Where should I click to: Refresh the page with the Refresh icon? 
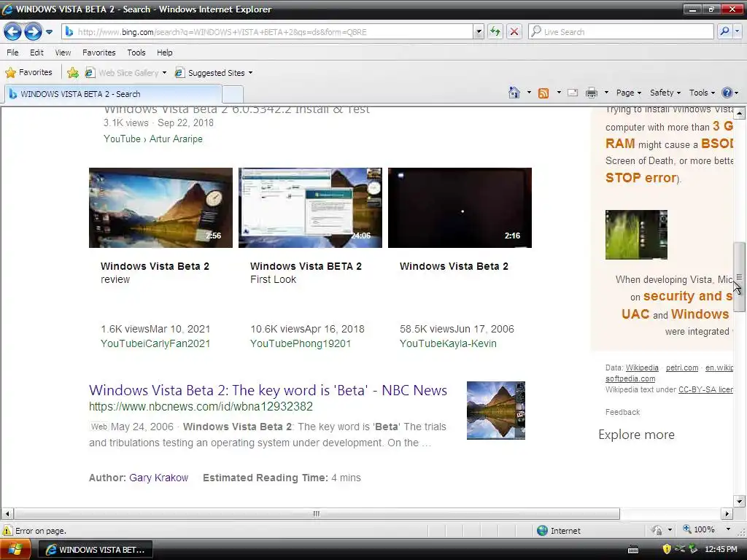(495, 32)
